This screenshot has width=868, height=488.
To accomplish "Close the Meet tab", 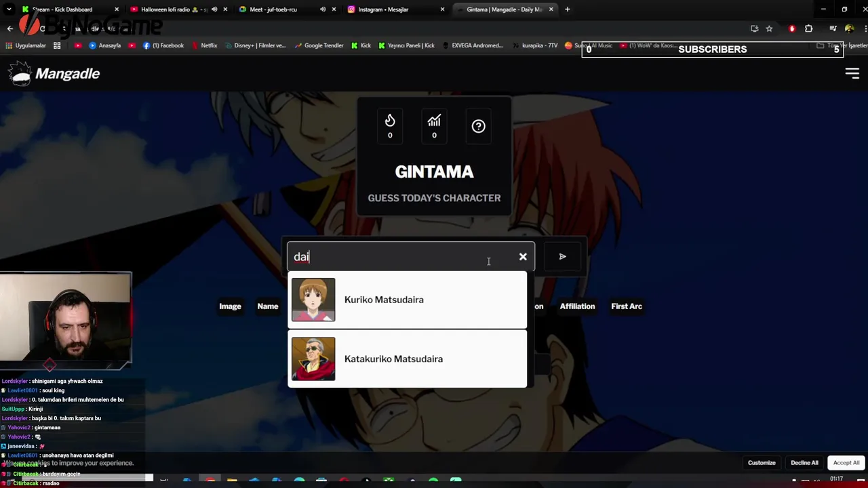I will pos(334,9).
